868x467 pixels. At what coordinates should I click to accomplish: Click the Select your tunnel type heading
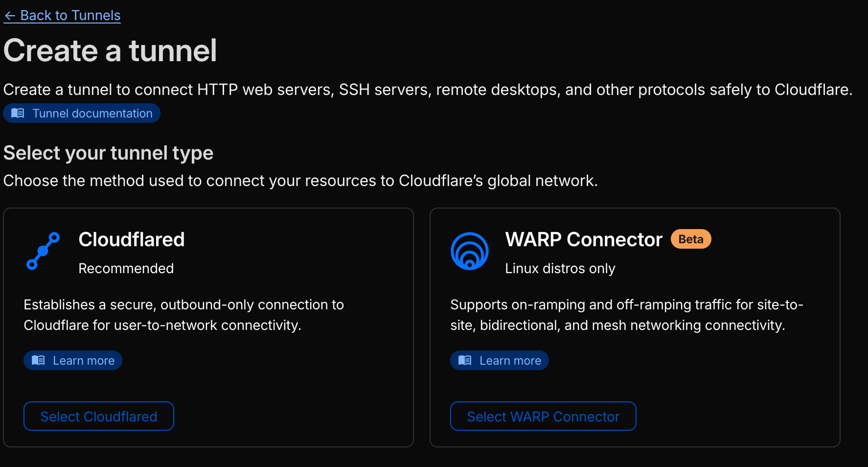pyautogui.click(x=108, y=153)
